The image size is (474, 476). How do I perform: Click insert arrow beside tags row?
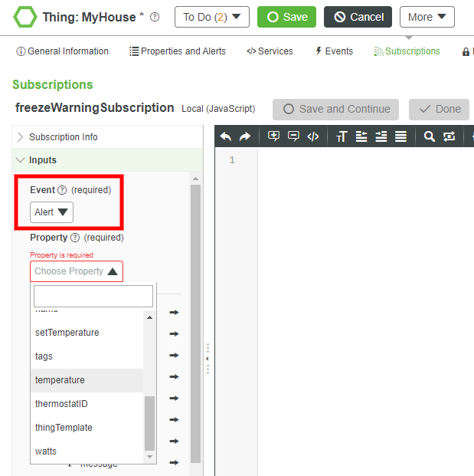pos(174,356)
